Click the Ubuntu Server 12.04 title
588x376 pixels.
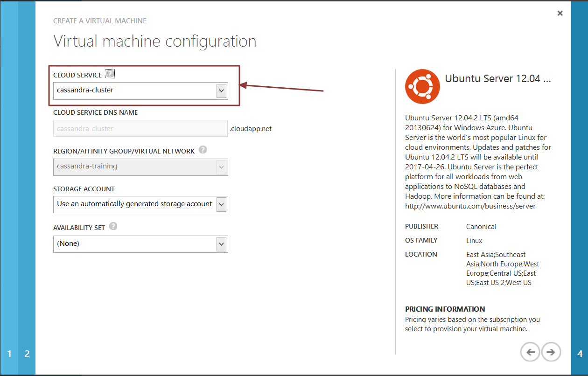(498, 78)
